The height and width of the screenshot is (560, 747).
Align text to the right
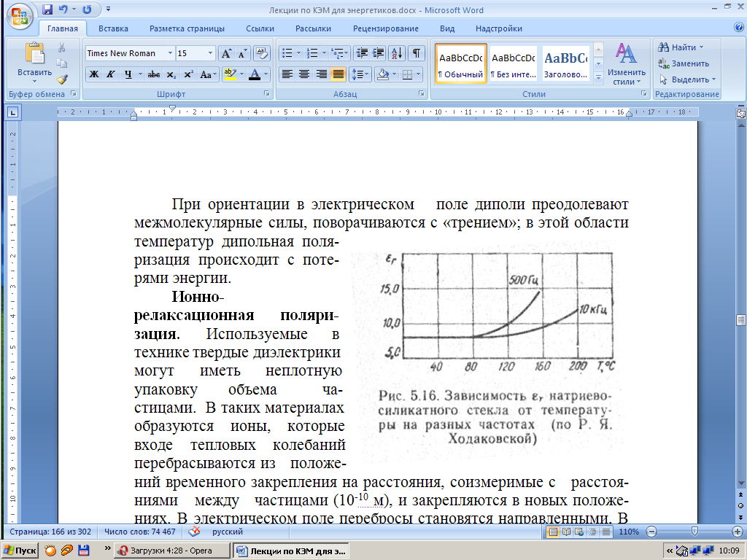point(321,74)
